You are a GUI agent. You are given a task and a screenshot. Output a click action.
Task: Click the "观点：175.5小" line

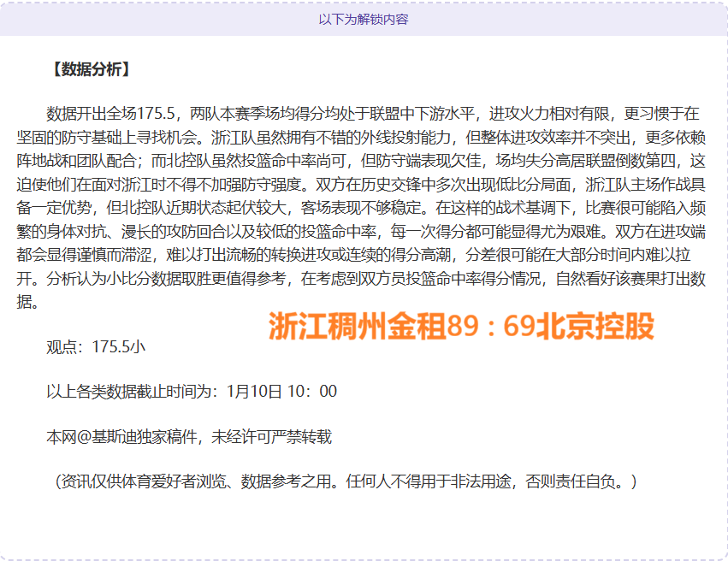95,347
